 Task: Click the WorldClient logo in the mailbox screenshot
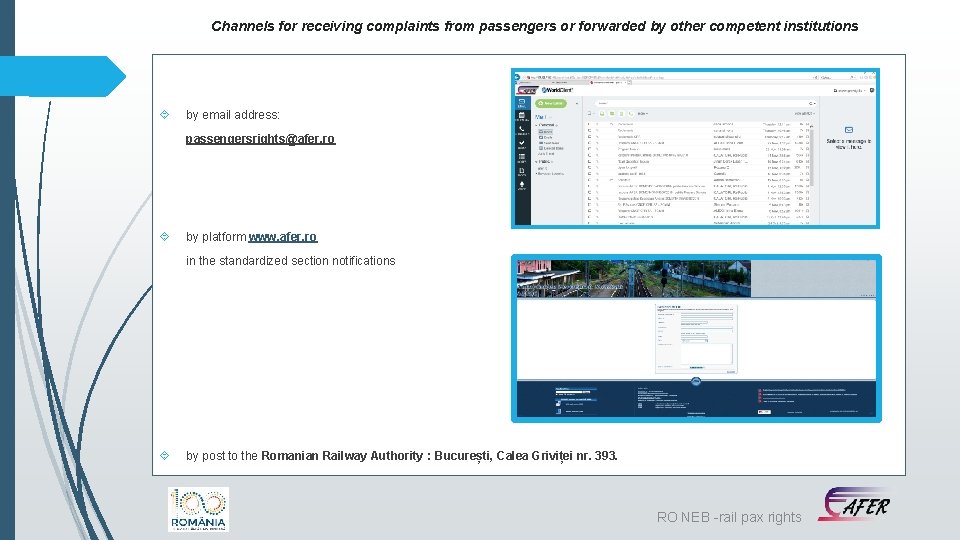pyautogui.click(x=557, y=90)
